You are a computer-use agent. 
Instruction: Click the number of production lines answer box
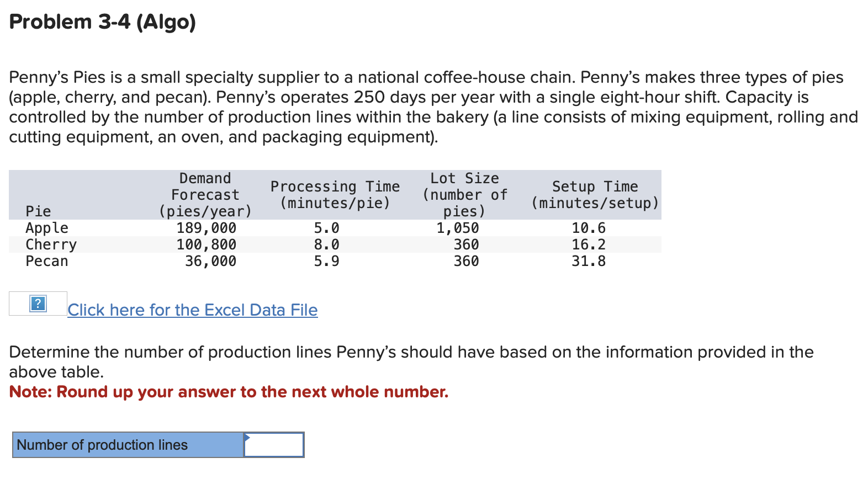(274, 445)
